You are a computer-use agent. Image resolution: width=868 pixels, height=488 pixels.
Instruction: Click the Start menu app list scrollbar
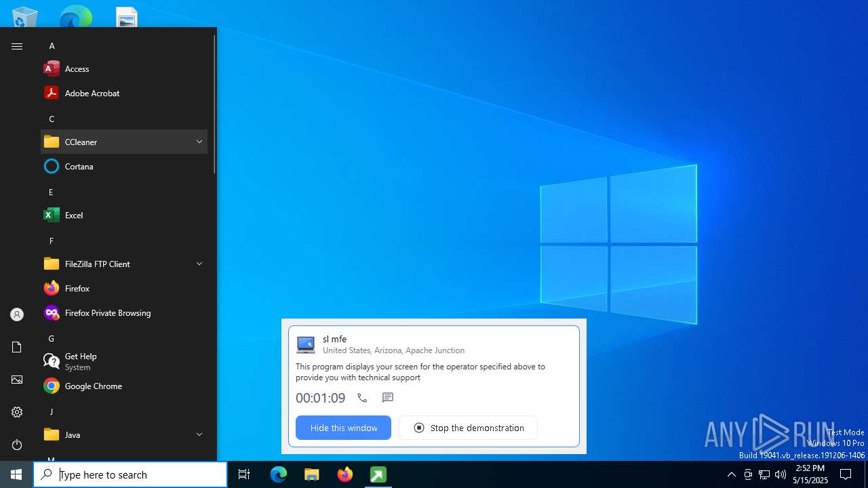pos(214,105)
